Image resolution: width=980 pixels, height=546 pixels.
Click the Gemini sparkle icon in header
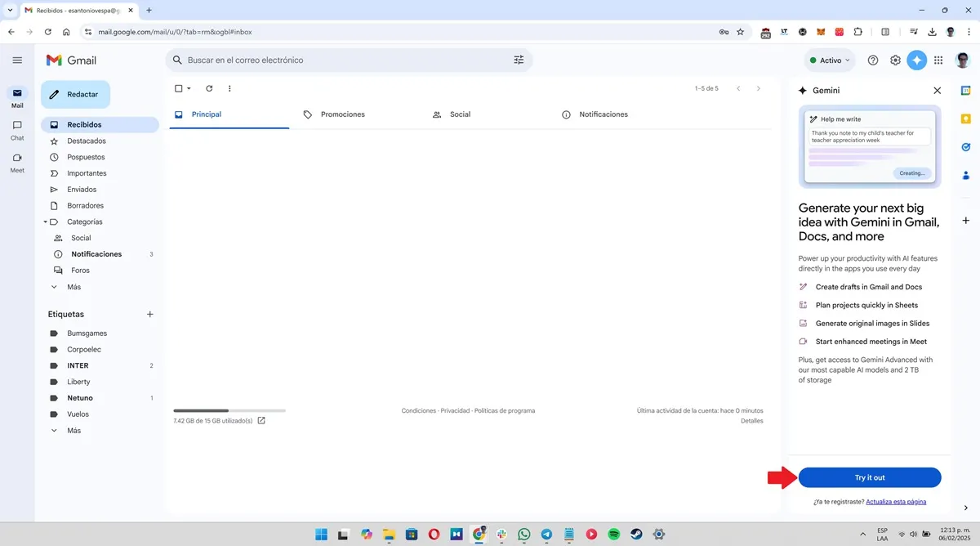point(917,60)
